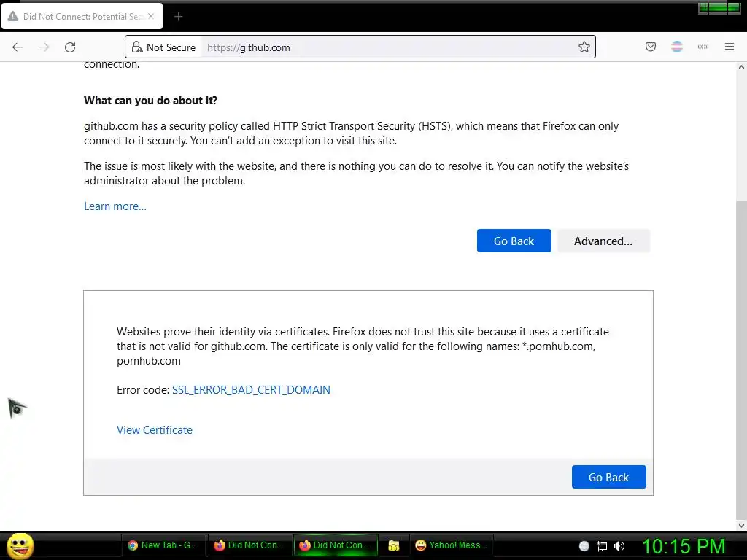The width and height of the screenshot is (747, 560).
Task: Click the 10:15 PM clock
Action: pos(684,546)
